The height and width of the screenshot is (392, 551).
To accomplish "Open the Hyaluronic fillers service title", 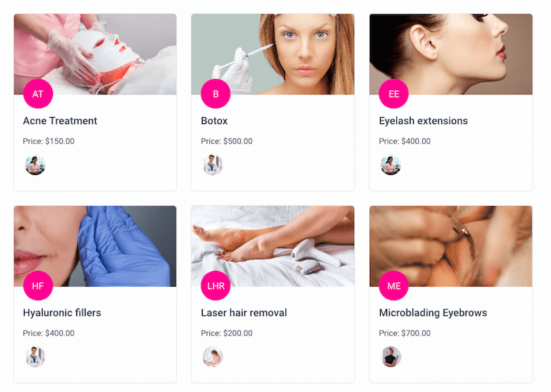I will [62, 313].
